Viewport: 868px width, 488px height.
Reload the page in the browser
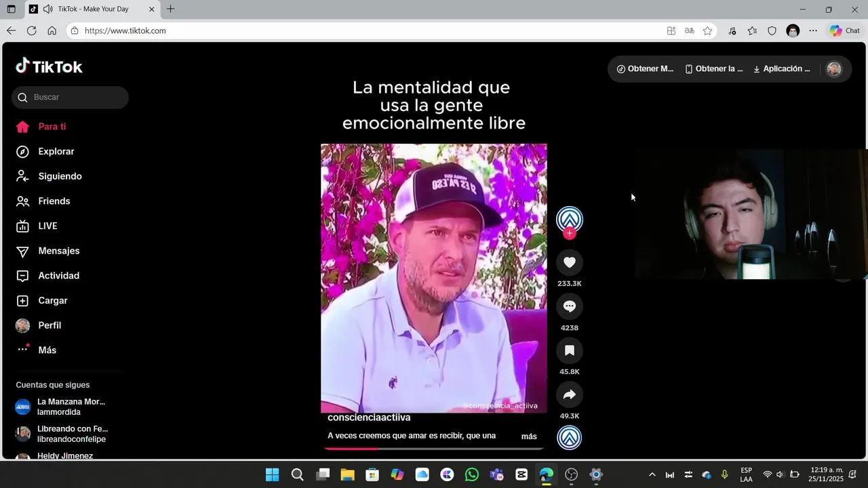31,30
